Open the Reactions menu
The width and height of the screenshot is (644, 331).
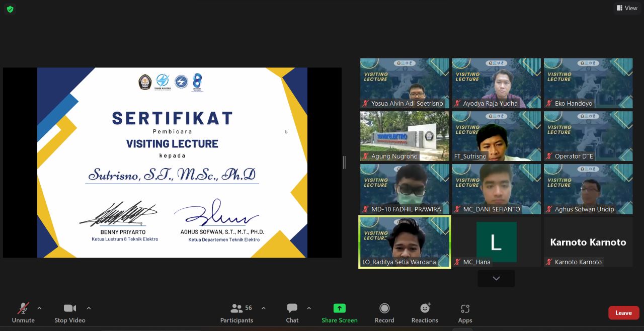coord(425,313)
